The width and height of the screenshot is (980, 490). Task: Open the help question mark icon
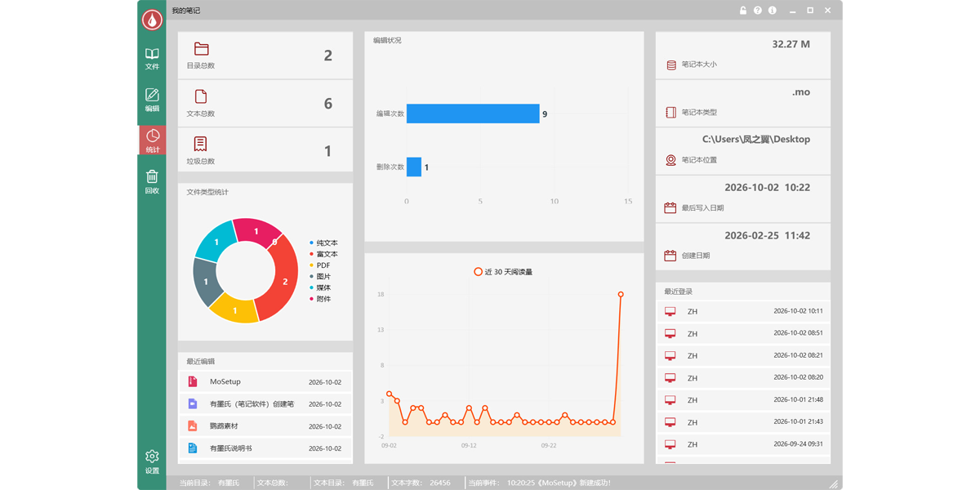pyautogui.click(x=758, y=11)
